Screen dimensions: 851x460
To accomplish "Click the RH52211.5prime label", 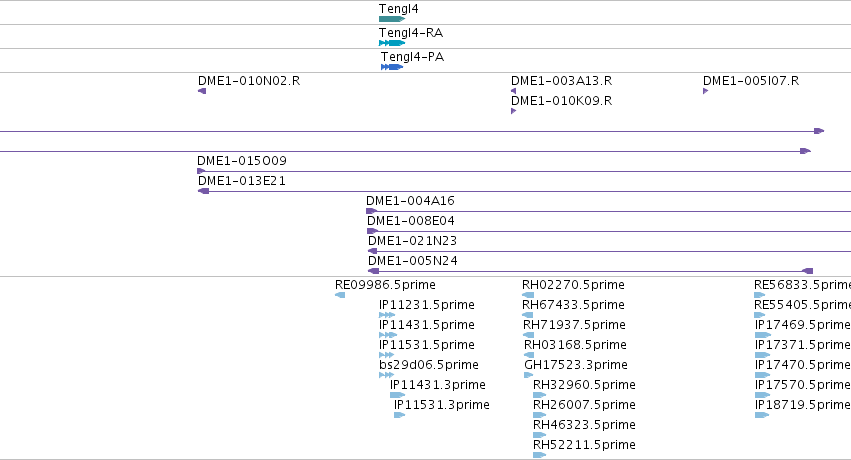I will (x=584, y=445).
